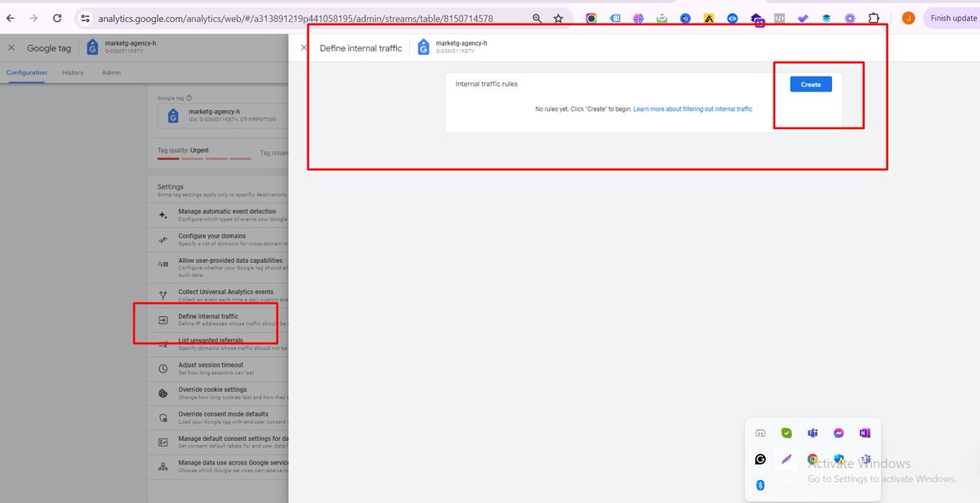Open the 'Learn more about filtering out internal traffic' link
Screen dimensions: 980x503
[x=693, y=109]
